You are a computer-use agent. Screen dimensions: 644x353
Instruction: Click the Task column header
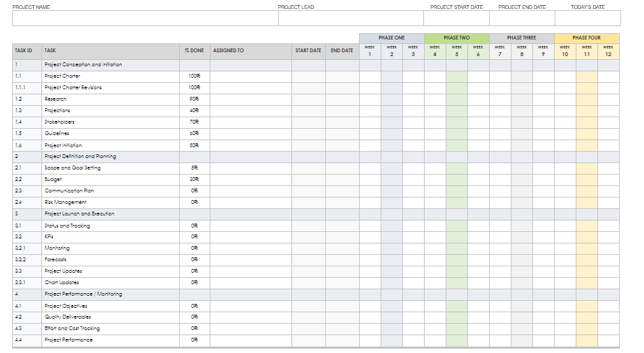(x=110, y=52)
